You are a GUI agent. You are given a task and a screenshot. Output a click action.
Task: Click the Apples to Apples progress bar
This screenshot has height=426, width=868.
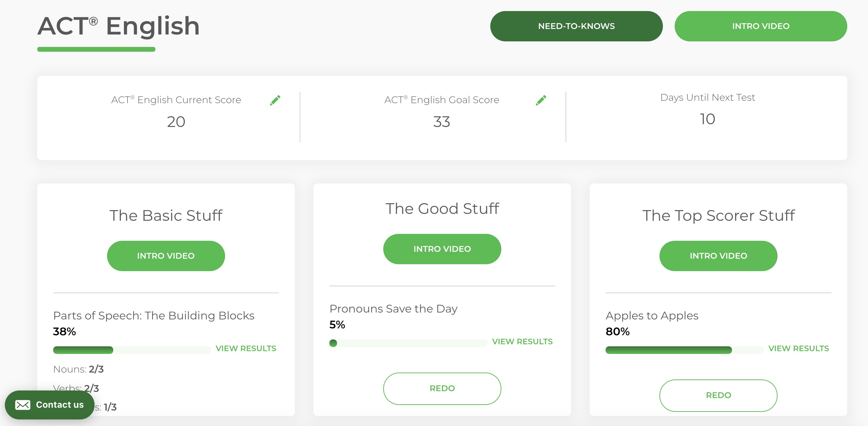[x=684, y=350]
